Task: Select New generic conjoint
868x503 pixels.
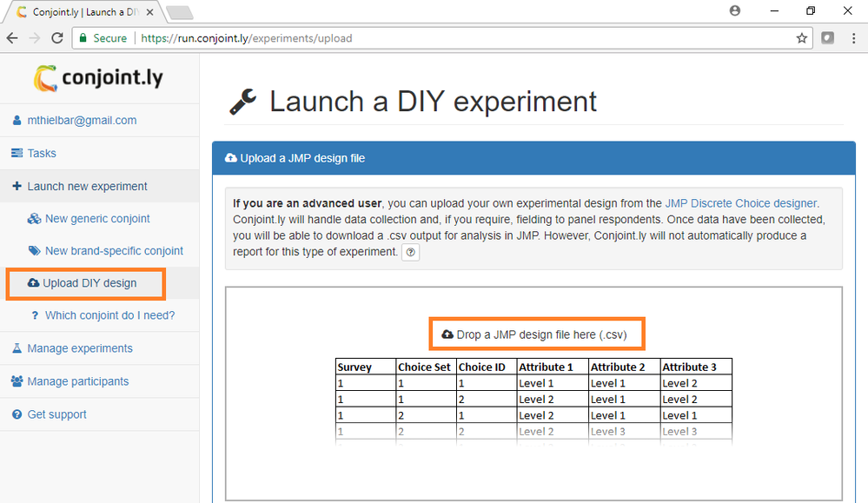Action: tap(97, 219)
